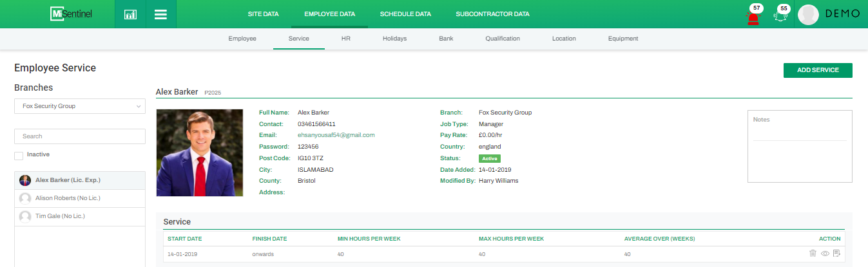View service record using eye icon
The image size is (868, 267).
point(825,253)
